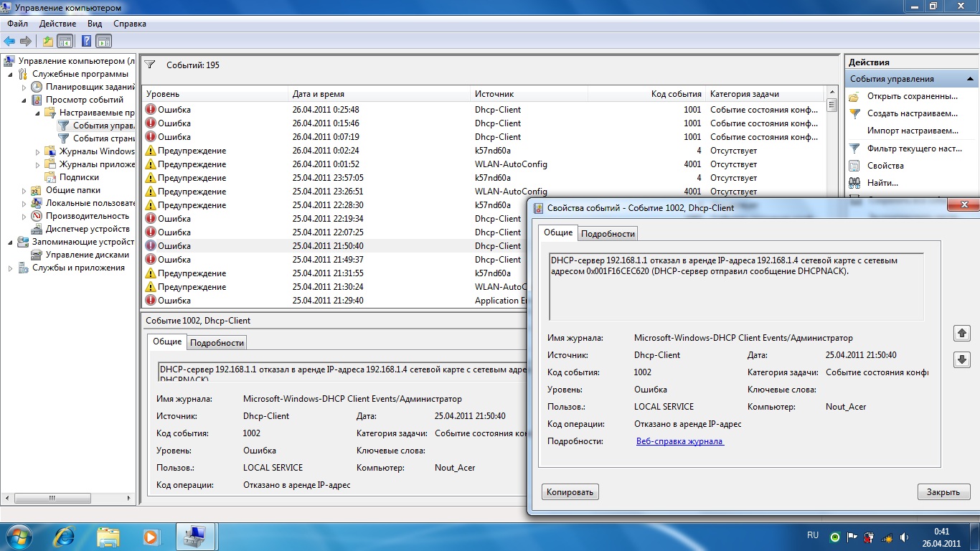Click the Найти… action
The height and width of the screenshot is (551, 980).
tap(882, 183)
